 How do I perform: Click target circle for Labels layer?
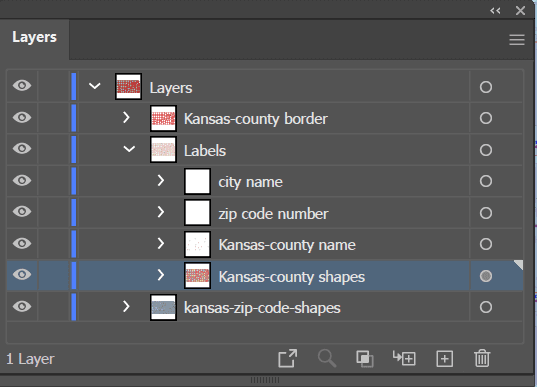coord(486,150)
